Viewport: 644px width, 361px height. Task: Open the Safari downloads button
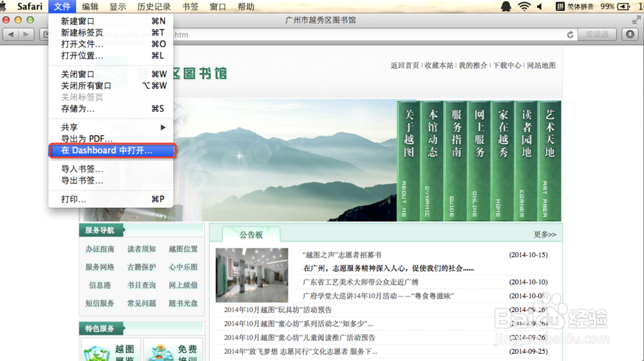coord(630,35)
